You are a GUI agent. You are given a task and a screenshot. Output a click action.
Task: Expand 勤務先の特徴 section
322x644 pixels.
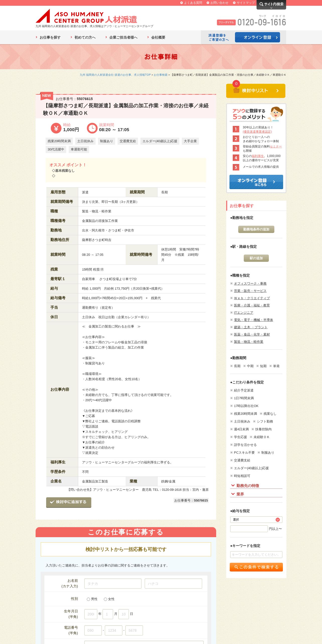(x=256, y=486)
